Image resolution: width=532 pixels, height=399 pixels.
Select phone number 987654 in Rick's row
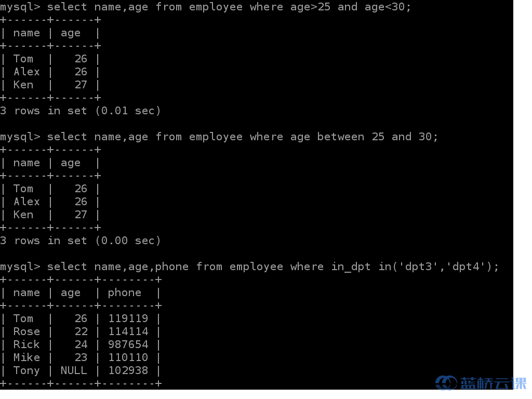128,344
